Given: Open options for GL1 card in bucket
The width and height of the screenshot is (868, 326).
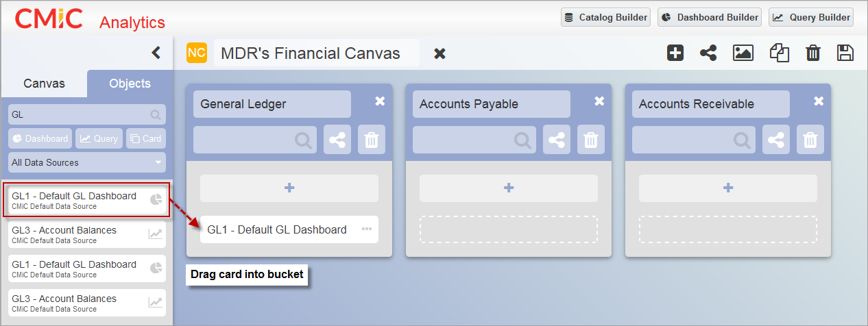Looking at the screenshot, I should [x=367, y=229].
